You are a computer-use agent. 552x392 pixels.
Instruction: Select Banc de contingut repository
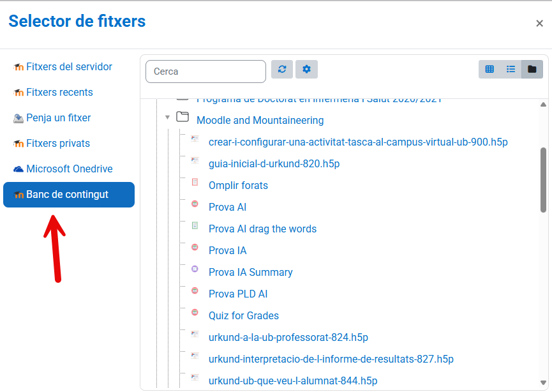[x=68, y=195]
